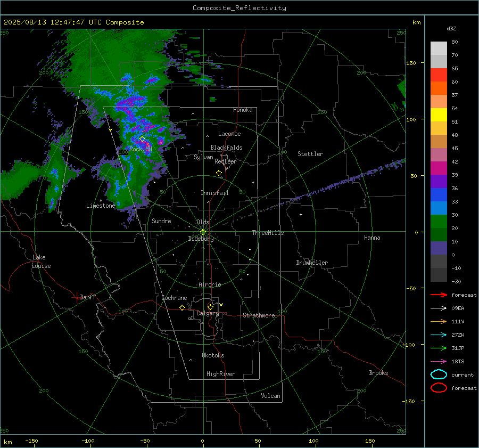Click the Sundre map label
The width and height of the screenshot is (479, 448).
(161, 221)
